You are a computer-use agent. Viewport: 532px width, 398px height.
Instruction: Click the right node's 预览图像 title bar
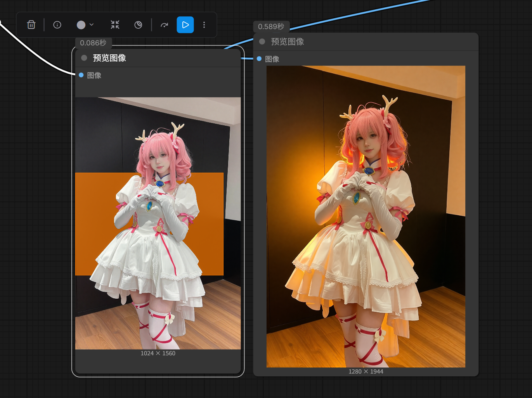(x=287, y=42)
